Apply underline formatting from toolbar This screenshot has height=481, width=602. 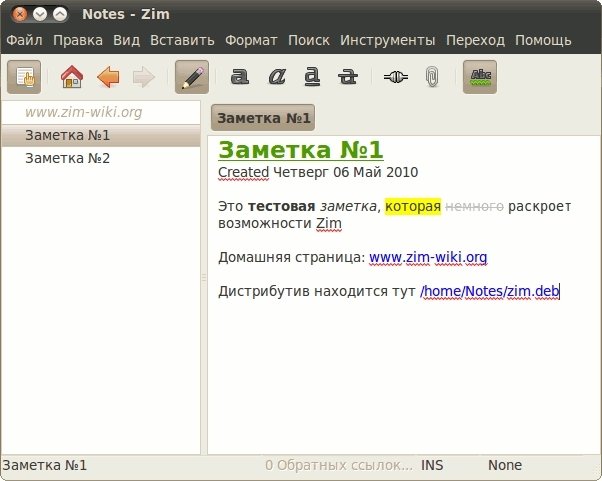[312, 76]
